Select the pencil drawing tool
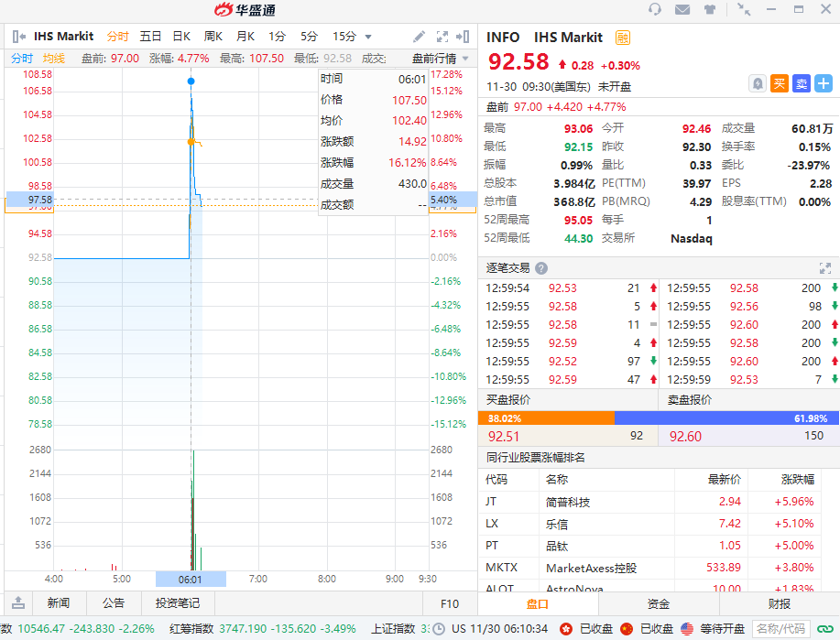 419,37
